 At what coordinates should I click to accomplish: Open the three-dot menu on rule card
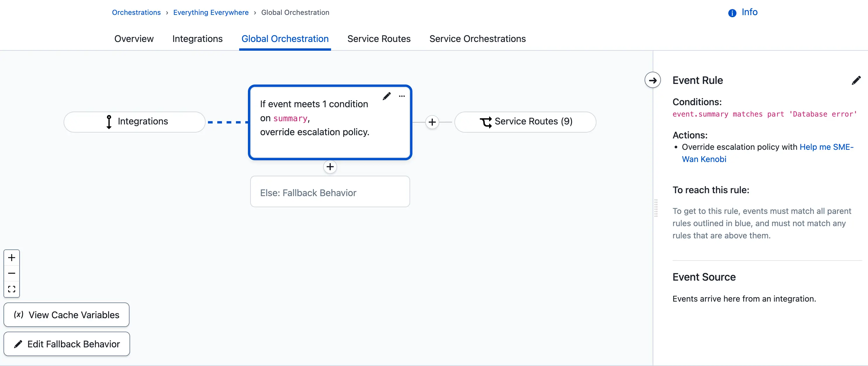[402, 96]
